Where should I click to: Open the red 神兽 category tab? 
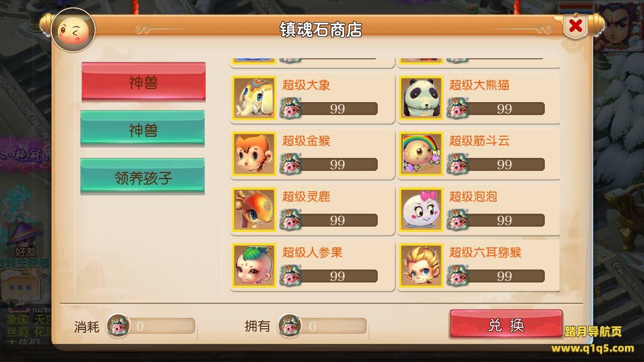click(143, 81)
